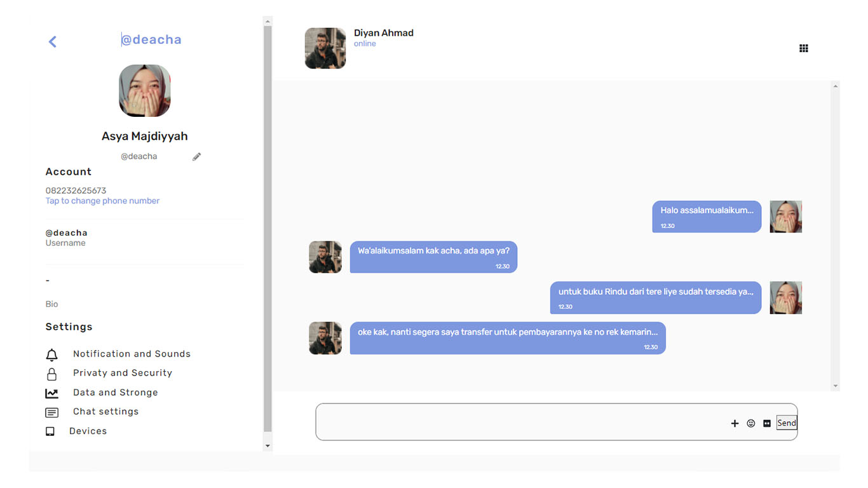Open the Data and Storage chart icon
868x488 pixels.
click(x=52, y=393)
